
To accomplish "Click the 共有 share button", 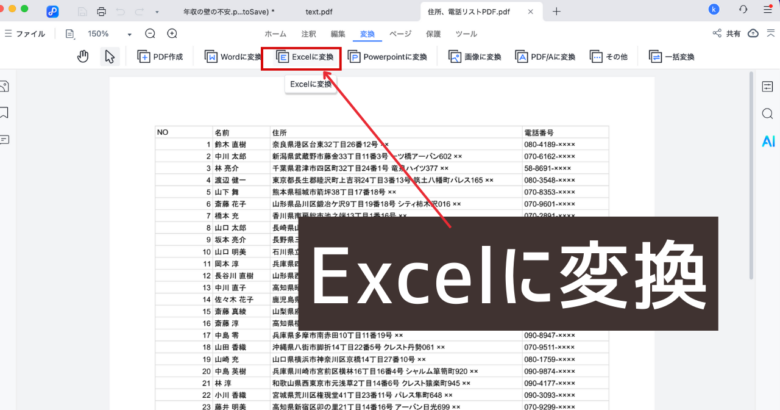I will tap(727, 33).
